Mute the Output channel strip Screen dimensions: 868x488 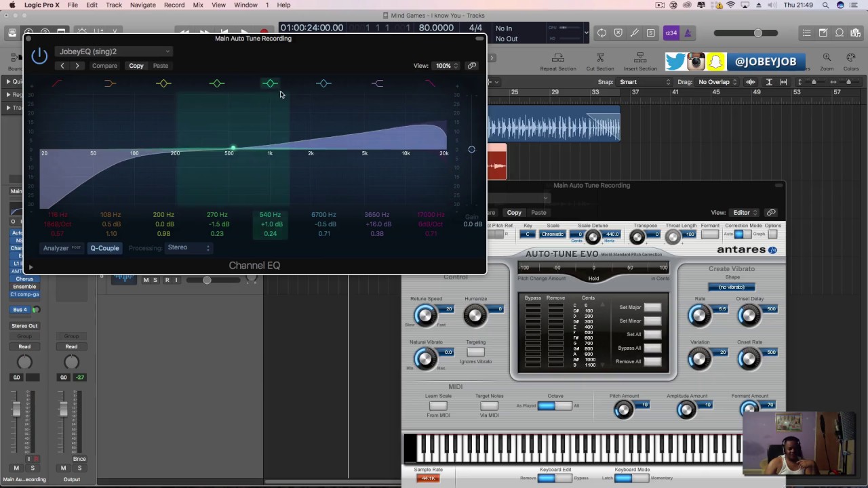click(x=63, y=468)
